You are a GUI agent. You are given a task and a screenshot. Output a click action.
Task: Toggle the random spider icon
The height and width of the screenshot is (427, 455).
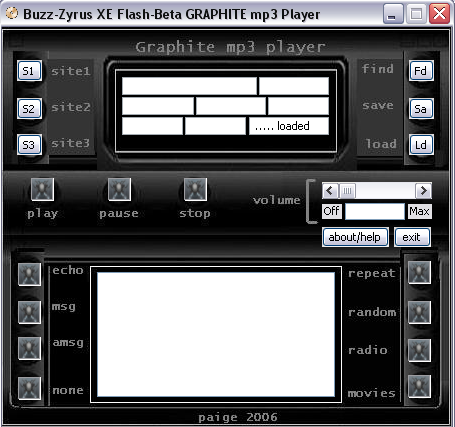coord(419,312)
